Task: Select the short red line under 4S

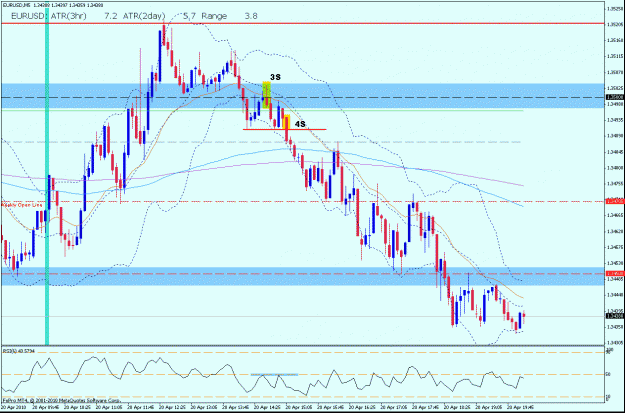Action: pyautogui.click(x=285, y=129)
